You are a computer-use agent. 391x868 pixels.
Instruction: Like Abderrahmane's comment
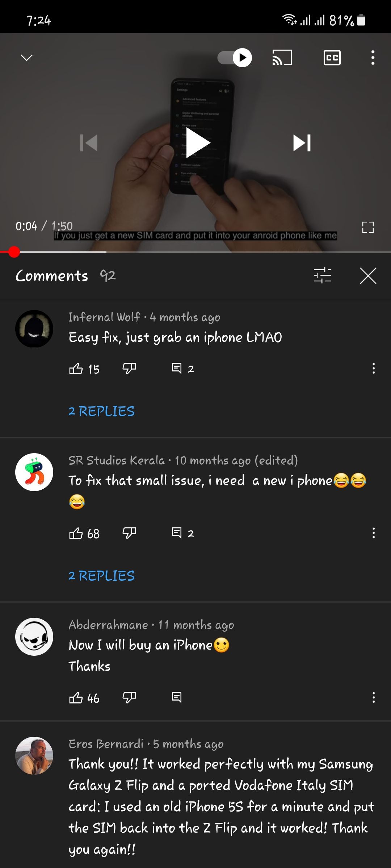pyautogui.click(x=76, y=698)
